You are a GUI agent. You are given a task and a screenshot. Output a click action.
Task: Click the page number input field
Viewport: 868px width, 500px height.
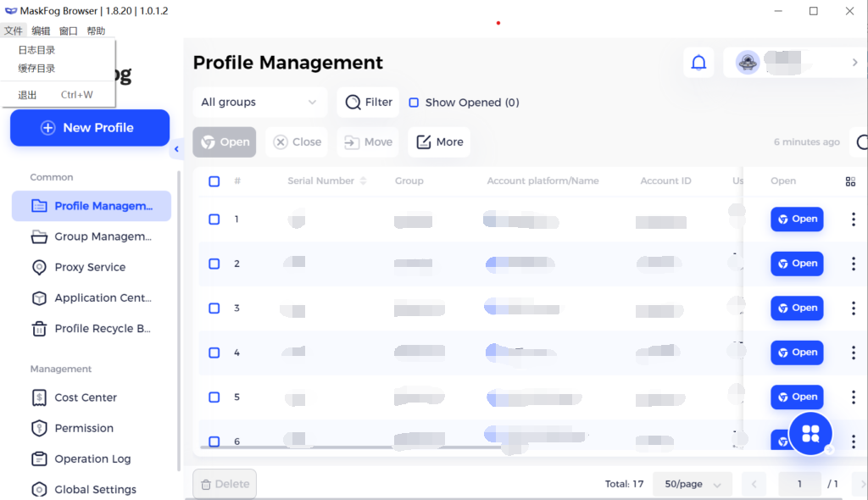click(x=799, y=485)
